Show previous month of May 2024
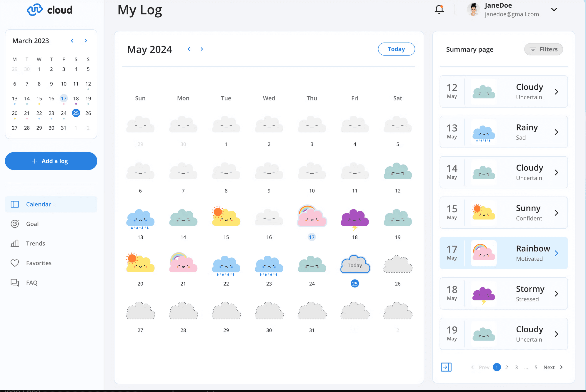 click(189, 49)
